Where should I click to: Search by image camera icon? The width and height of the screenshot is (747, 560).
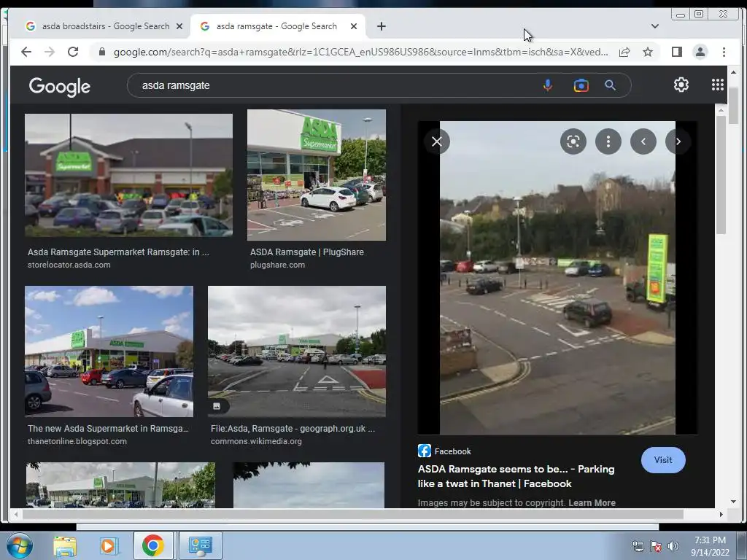point(581,85)
